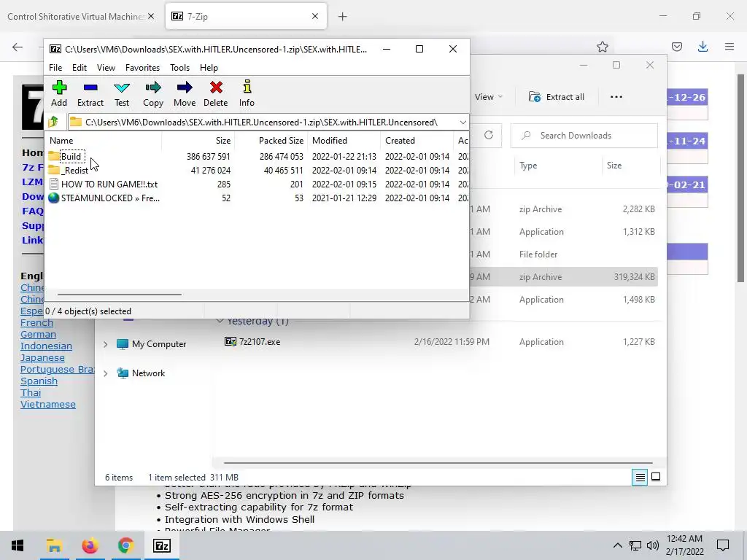Click Extract all in File Explorer
This screenshot has height=560, width=747.
coord(556,97)
